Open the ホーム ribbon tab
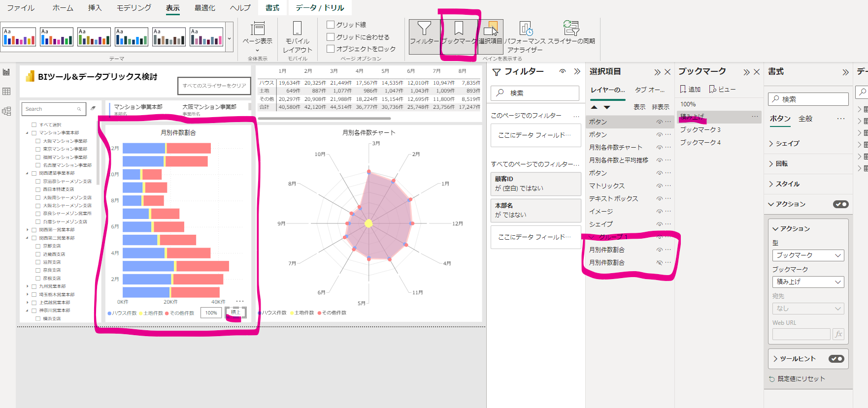The width and height of the screenshot is (868, 408). [63, 8]
